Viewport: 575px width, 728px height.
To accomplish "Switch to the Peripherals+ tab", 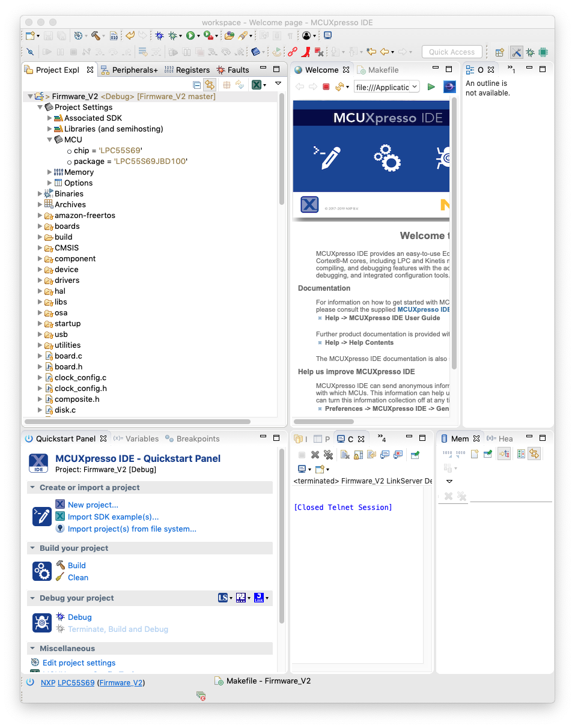I will [129, 70].
